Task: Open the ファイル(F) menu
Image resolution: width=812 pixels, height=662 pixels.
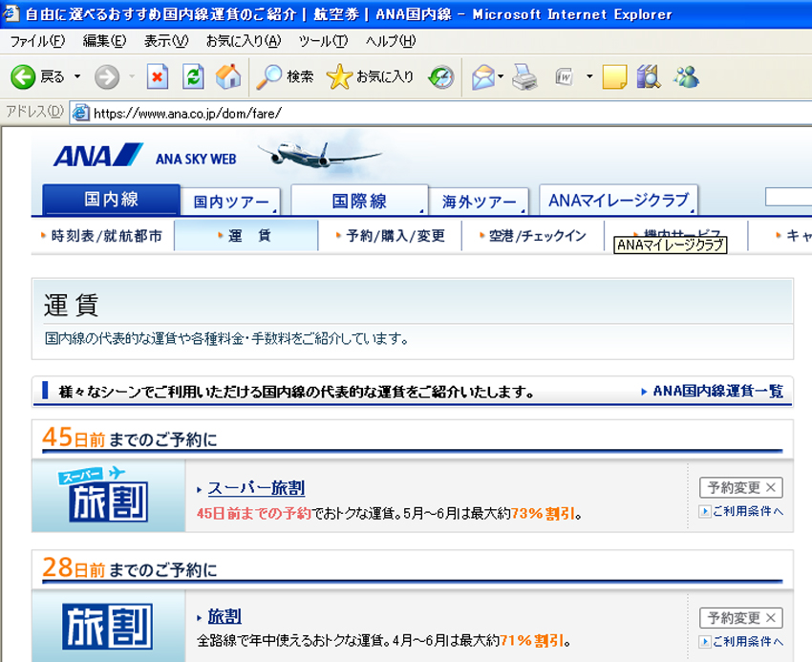Action: [37, 41]
